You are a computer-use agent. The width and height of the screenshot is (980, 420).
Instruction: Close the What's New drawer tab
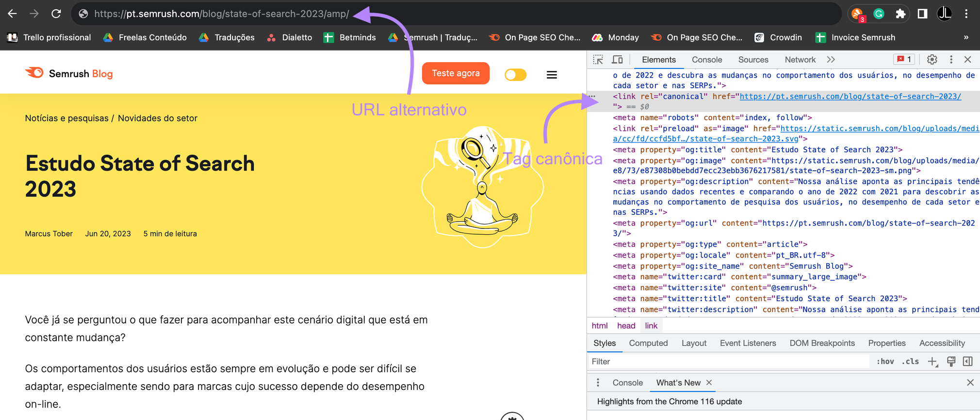(709, 383)
